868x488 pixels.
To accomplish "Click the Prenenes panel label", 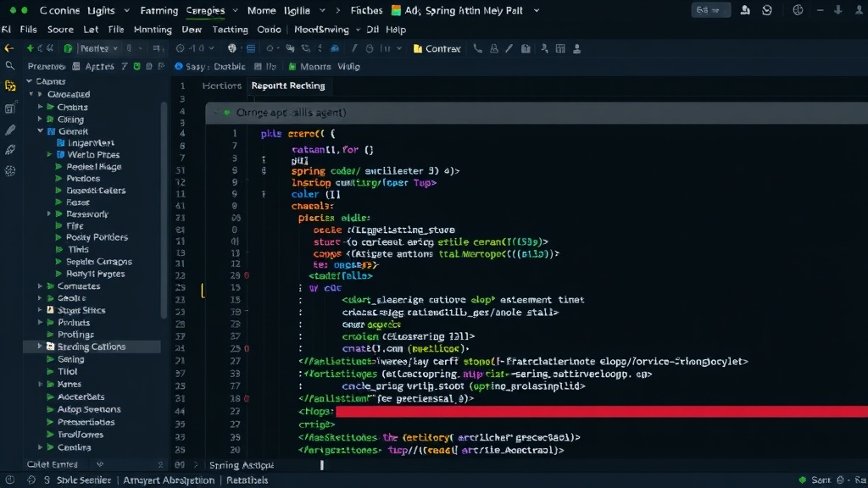I will tap(47, 66).
